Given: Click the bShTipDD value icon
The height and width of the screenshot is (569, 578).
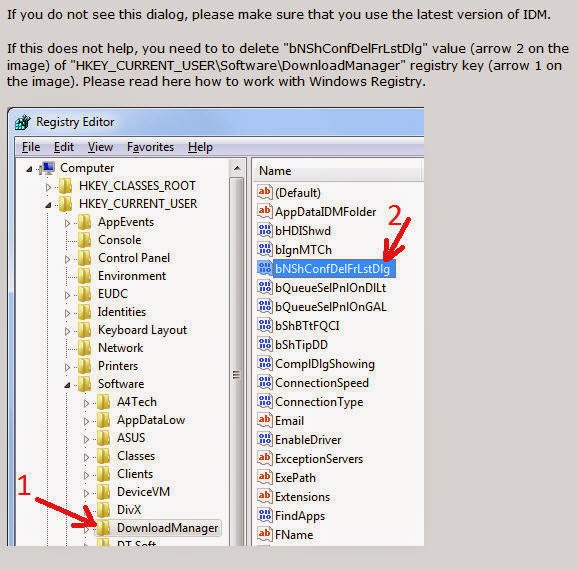Looking at the screenshot, I should [x=265, y=344].
